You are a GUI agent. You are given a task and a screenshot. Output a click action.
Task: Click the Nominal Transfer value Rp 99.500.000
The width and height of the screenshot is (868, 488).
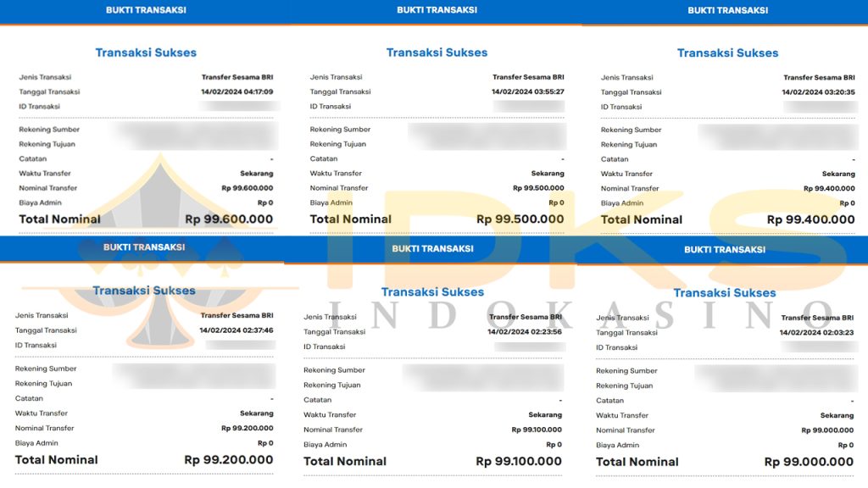tap(538, 188)
